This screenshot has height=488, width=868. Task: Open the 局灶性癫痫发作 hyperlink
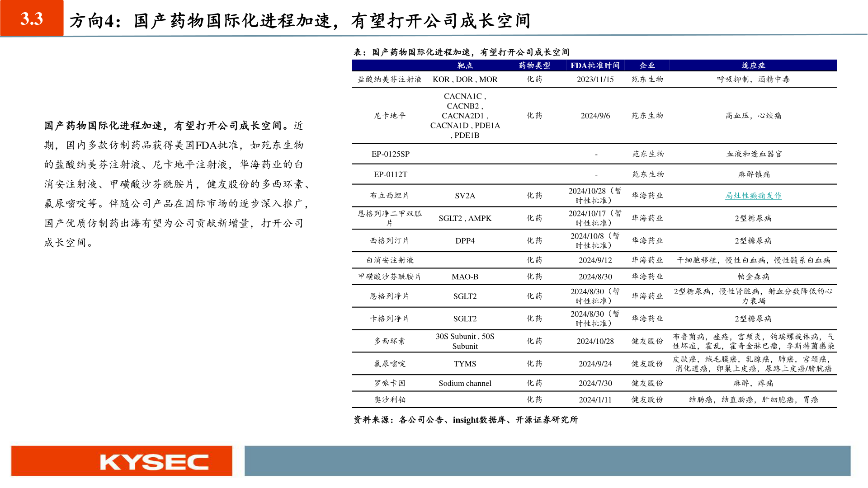tap(753, 196)
